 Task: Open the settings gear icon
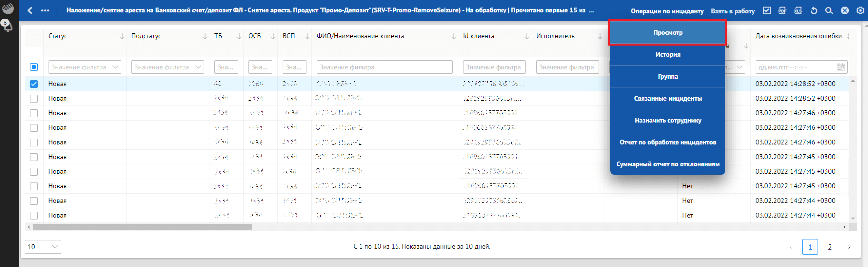coord(860,11)
